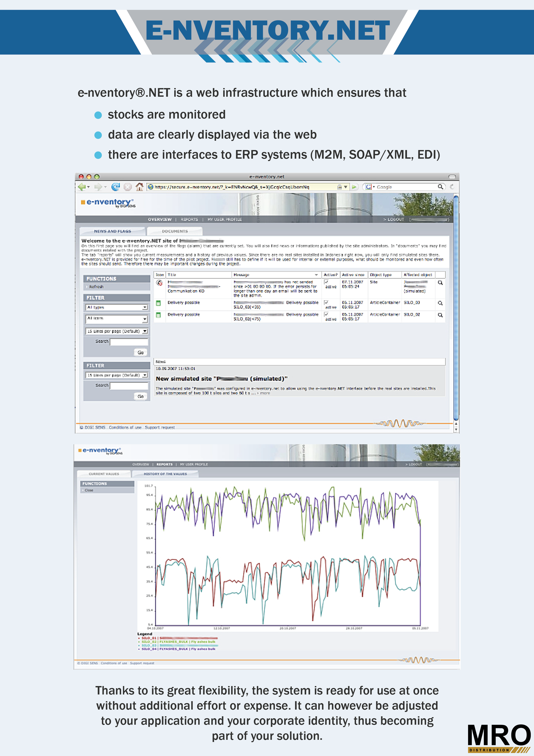Image resolution: width=534 pixels, height=756 pixels.
Task: Open lines-per-page dropdown in first Filter panel
Action: [x=117, y=331]
